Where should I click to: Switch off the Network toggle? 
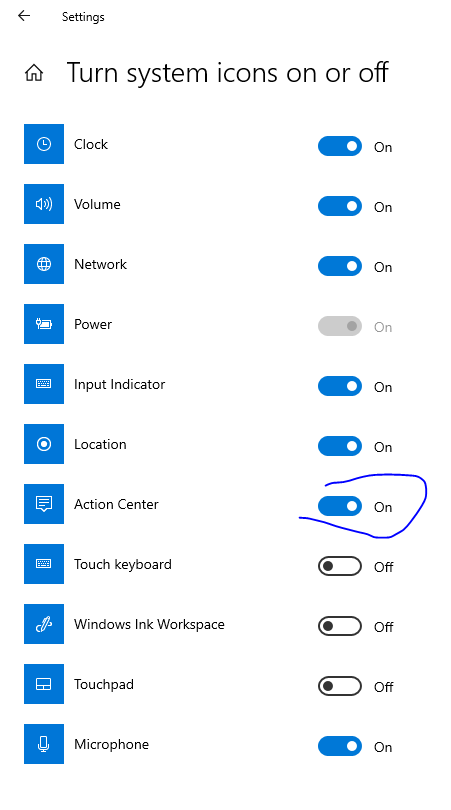coord(340,266)
